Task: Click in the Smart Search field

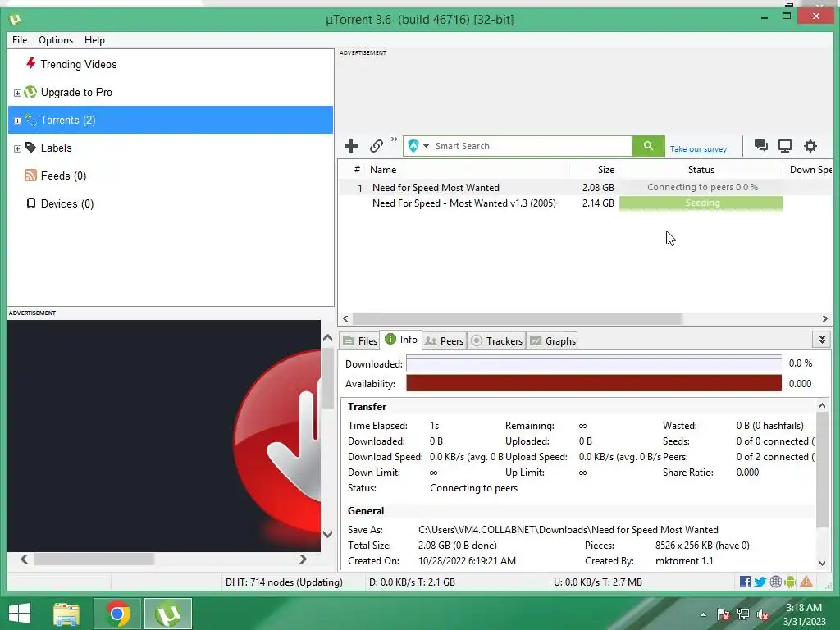Action: click(x=532, y=146)
